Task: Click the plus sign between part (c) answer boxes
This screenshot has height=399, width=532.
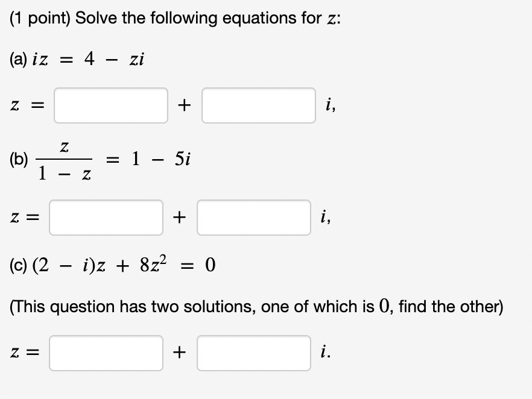Action: (179, 353)
